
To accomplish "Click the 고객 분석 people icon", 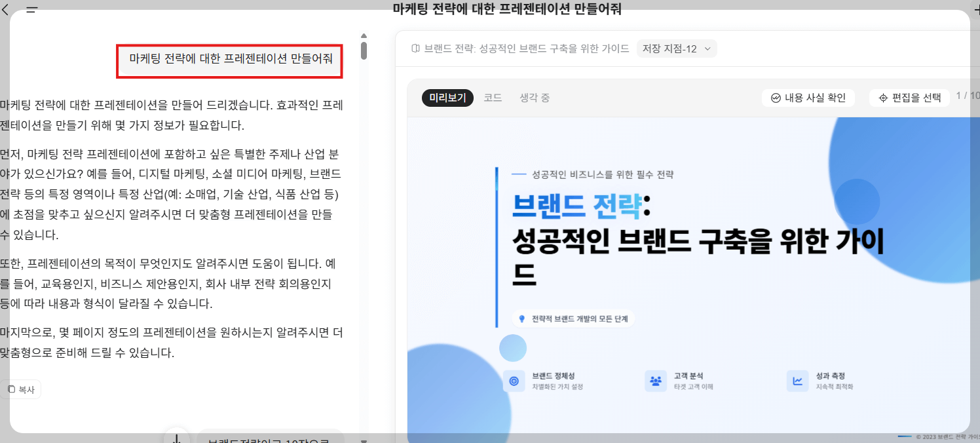I will click(655, 381).
